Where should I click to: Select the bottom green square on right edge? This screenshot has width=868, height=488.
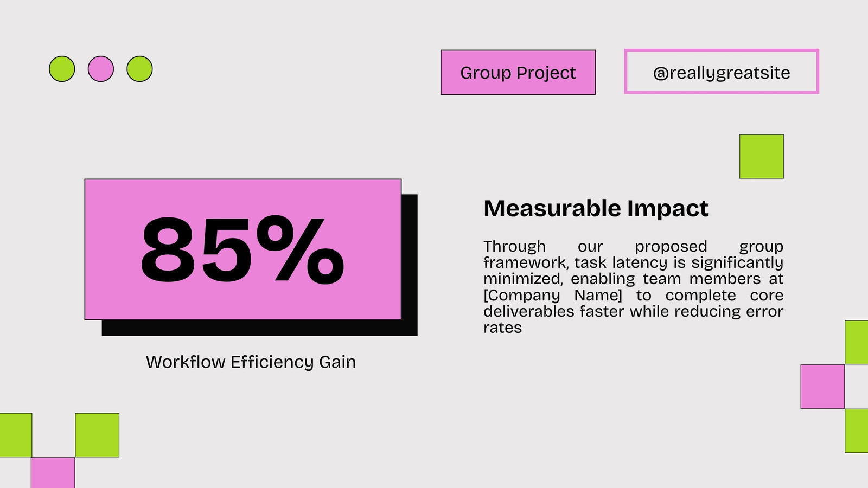point(857,431)
